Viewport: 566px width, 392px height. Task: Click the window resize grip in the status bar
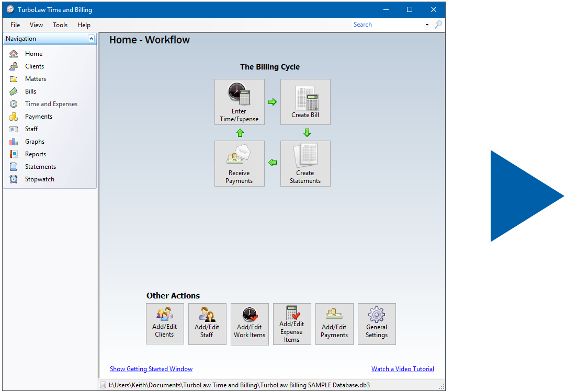coord(442,386)
